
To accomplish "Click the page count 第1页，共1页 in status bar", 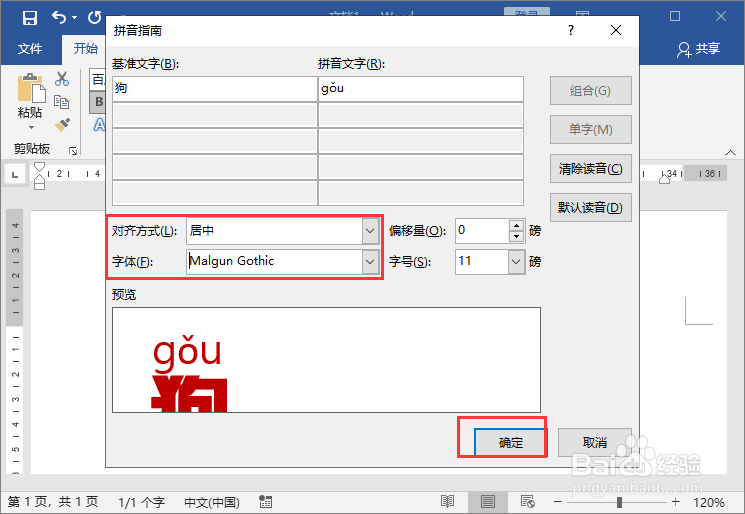I will (x=53, y=502).
